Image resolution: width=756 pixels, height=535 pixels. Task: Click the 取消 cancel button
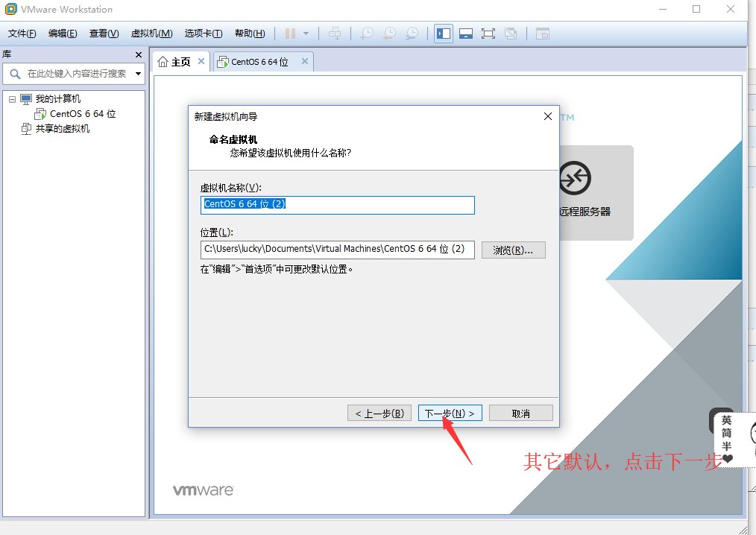520,413
